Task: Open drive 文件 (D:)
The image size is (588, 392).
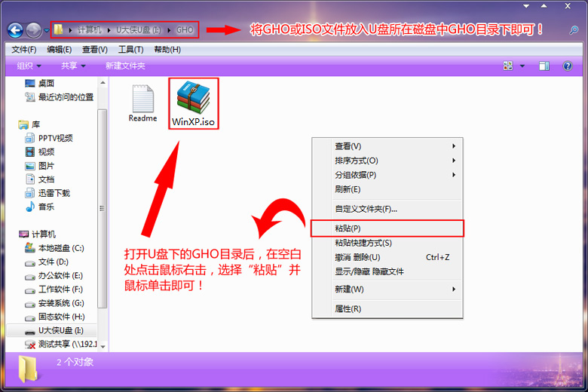Action: point(47,262)
